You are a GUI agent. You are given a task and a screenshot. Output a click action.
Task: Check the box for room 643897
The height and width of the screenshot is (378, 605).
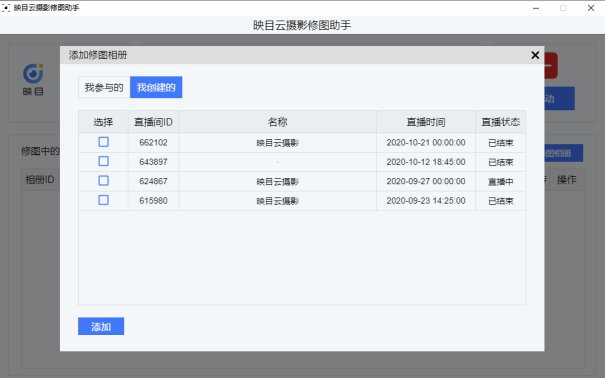103,161
